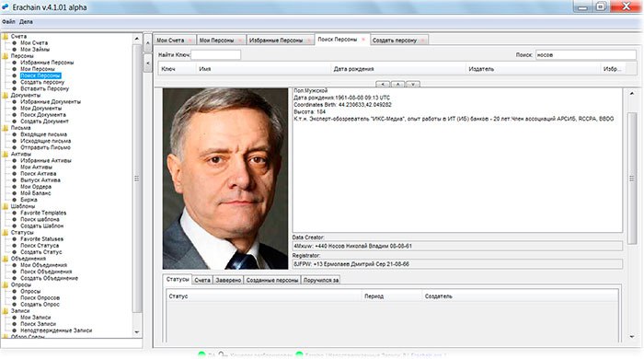Close the Создать персону tab with its x
The height and width of the screenshot is (359, 644).
422,41
